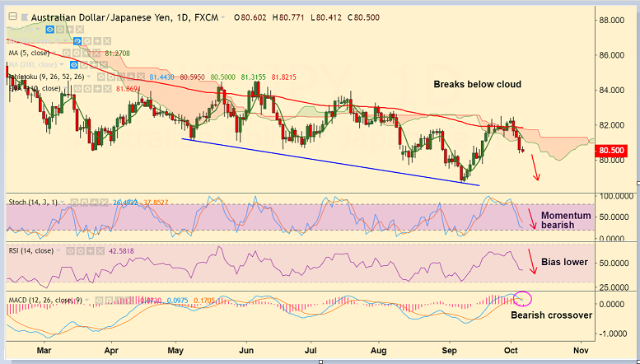Viewport: 640px width, 364px height.
Task: Open settings gear for Vol indicator
Action: [x=60, y=30]
